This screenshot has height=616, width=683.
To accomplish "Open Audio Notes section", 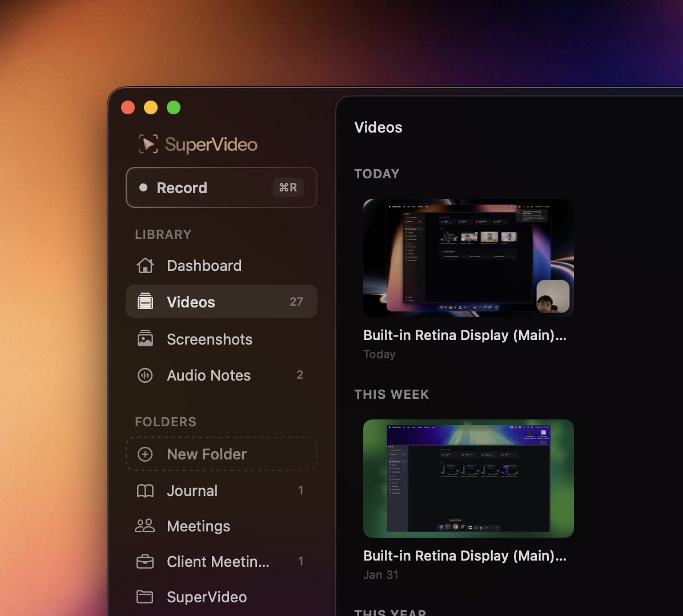I will 221,375.
